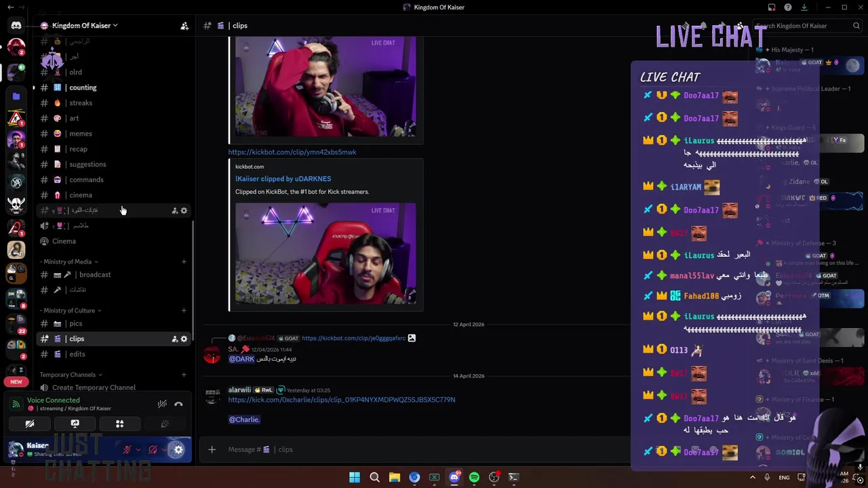868x488 pixels.
Task: Open the inbox icon in title bar
Action: coord(772,7)
